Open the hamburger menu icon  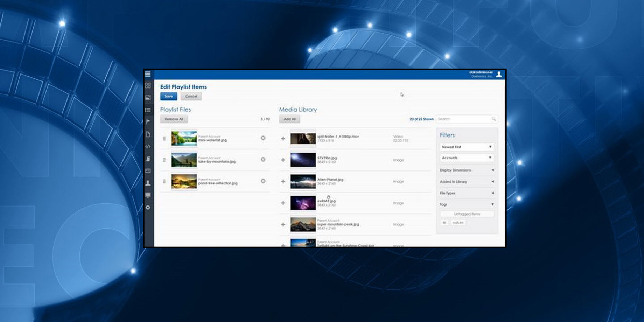148,74
